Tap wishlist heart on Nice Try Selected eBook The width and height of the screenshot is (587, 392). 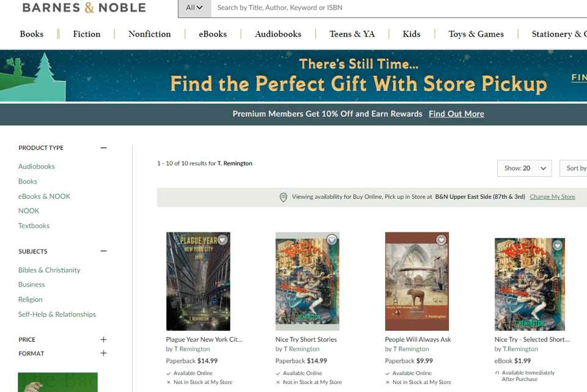[x=557, y=246]
